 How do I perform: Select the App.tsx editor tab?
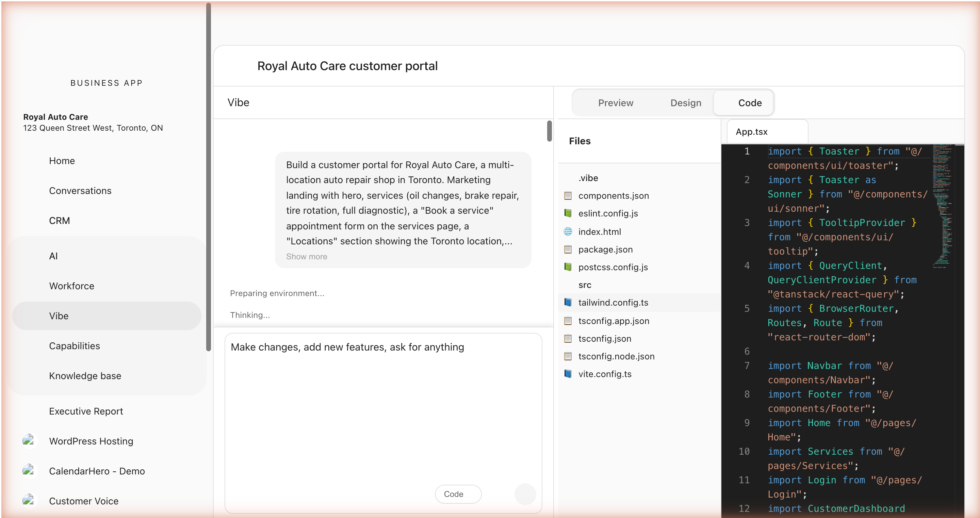click(x=751, y=132)
